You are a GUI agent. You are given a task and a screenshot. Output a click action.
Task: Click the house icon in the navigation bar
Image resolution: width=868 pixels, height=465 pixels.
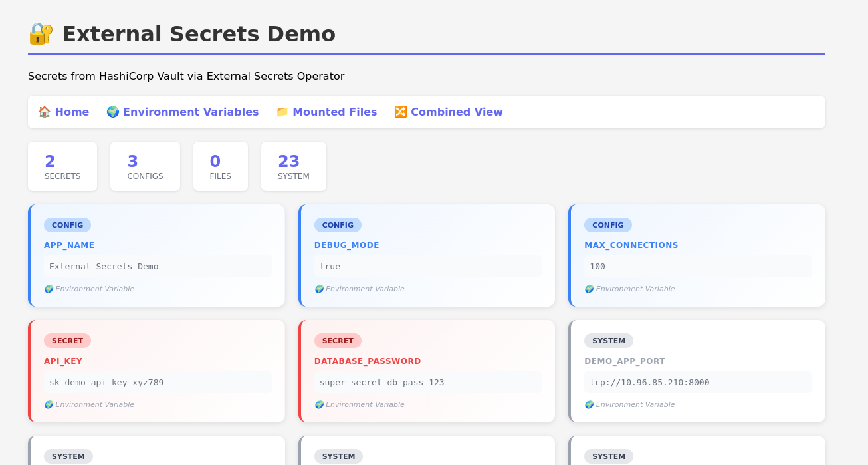(x=45, y=112)
